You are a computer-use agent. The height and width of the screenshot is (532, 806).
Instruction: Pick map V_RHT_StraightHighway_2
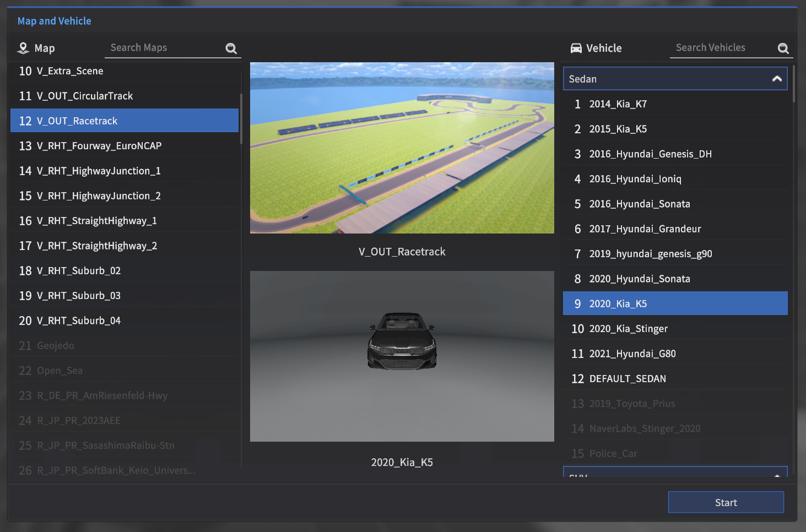tap(125, 246)
